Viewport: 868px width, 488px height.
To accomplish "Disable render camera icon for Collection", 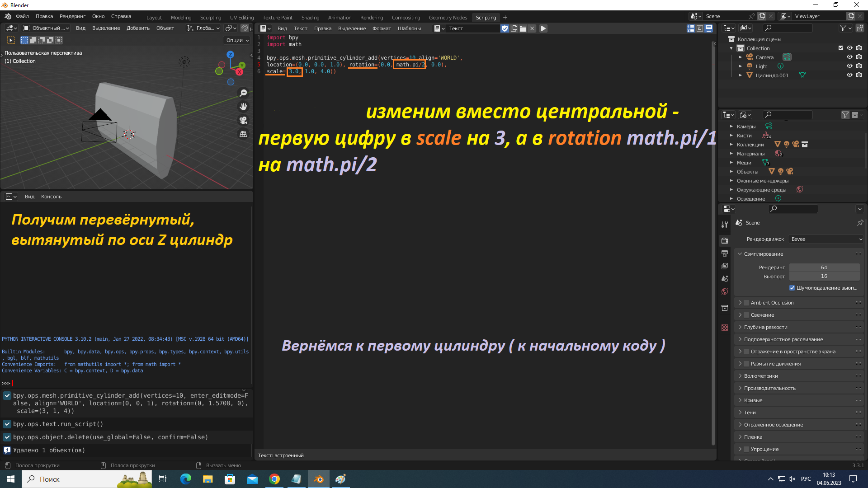I will pyautogui.click(x=859, y=48).
